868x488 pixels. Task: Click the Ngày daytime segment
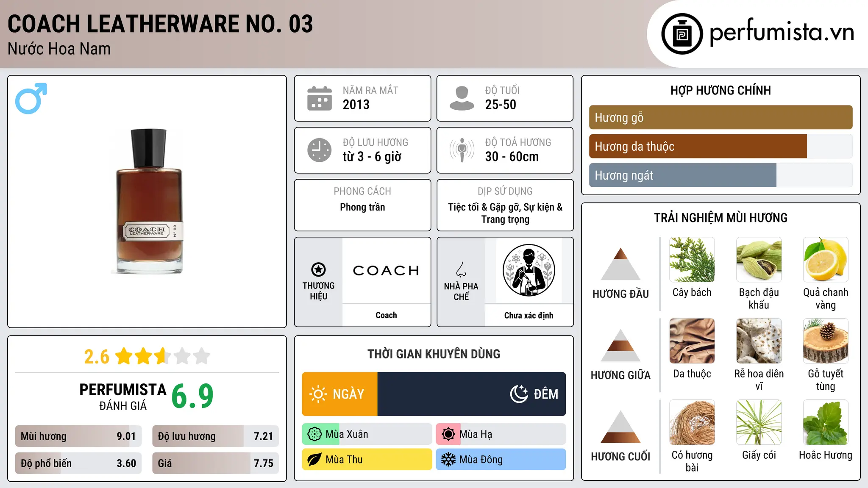pyautogui.click(x=339, y=394)
